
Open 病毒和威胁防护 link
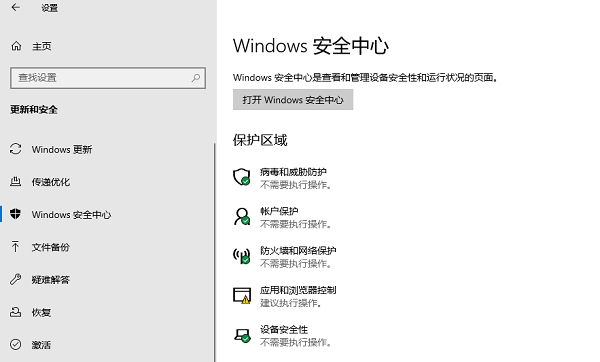pyautogui.click(x=293, y=172)
